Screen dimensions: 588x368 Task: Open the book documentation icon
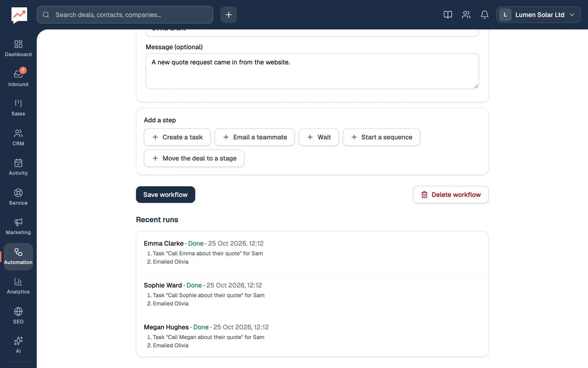point(448,15)
